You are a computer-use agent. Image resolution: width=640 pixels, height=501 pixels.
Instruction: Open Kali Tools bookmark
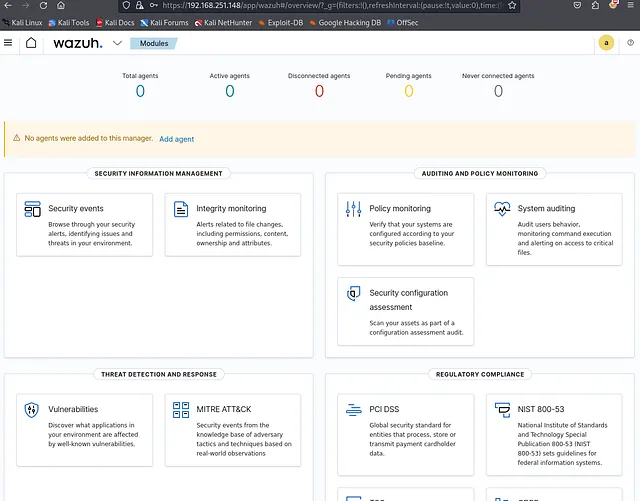pos(69,22)
